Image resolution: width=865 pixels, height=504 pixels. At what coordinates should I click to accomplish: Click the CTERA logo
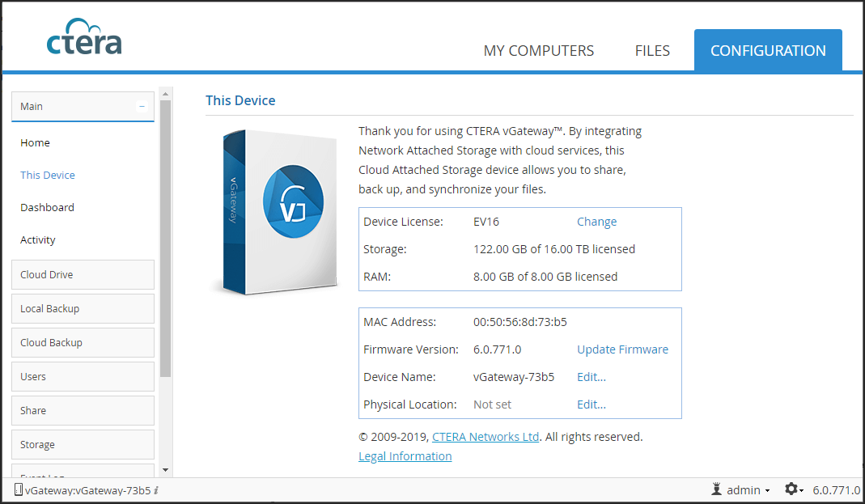84,37
